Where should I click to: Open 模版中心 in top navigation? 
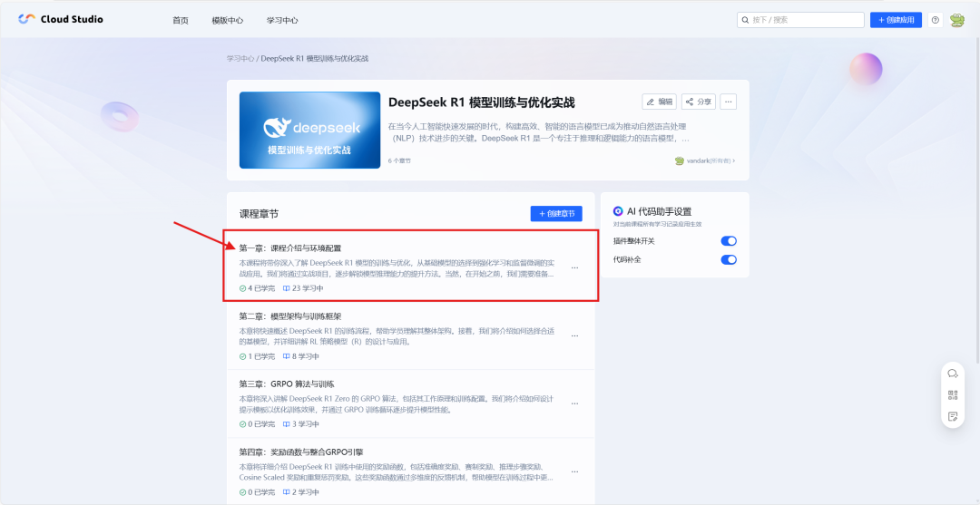(x=228, y=20)
